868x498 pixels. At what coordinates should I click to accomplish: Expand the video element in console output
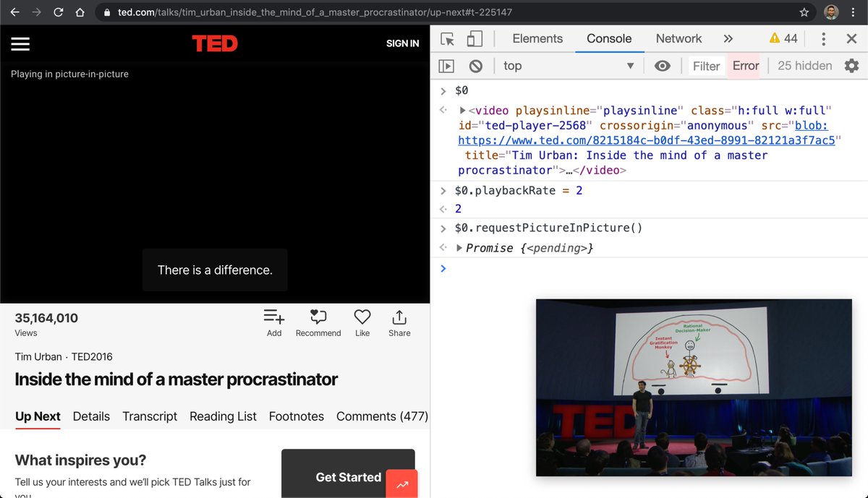463,111
